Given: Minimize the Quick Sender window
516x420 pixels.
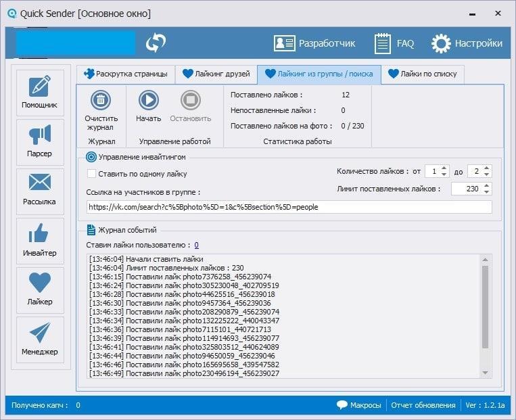Looking at the screenshot, I should [x=472, y=14].
